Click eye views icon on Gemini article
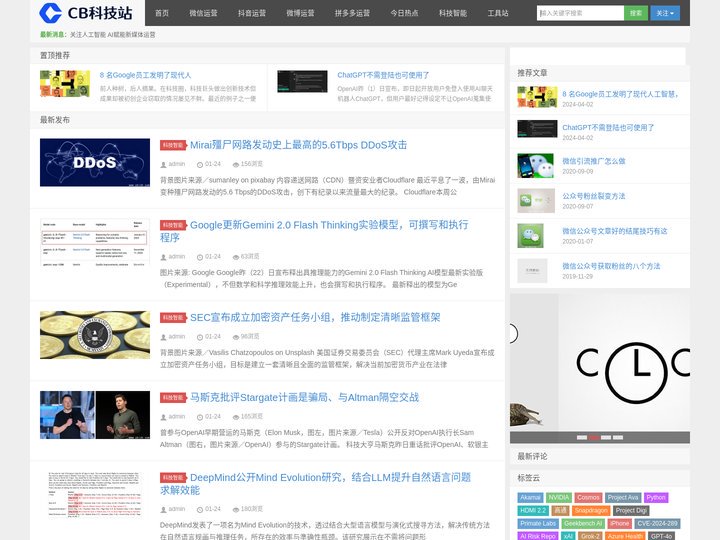The height and width of the screenshot is (540, 720). (x=236, y=257)
